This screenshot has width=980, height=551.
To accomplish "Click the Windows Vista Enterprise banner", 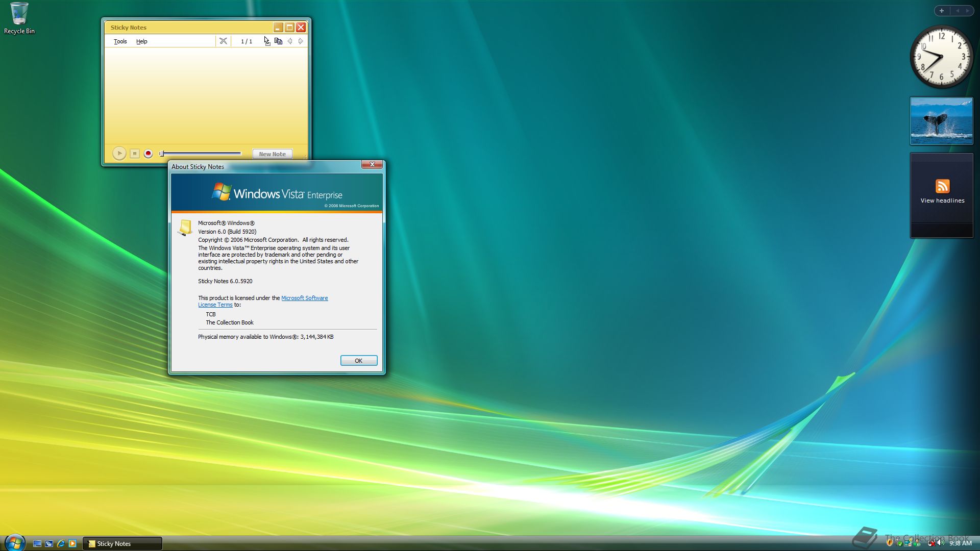I will (277, 192).
